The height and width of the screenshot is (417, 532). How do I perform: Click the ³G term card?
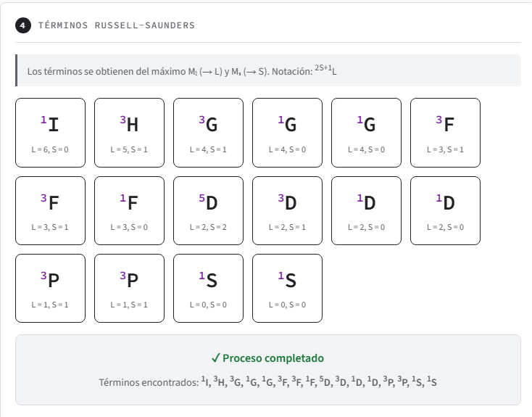coord(208,133)
